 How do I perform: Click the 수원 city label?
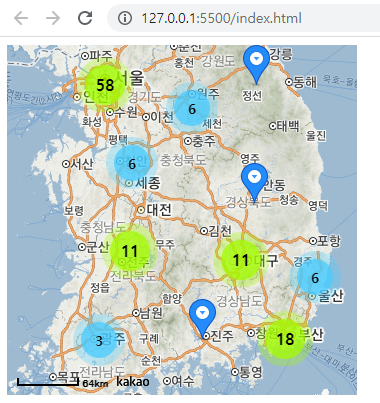click(x=126, y=112)
